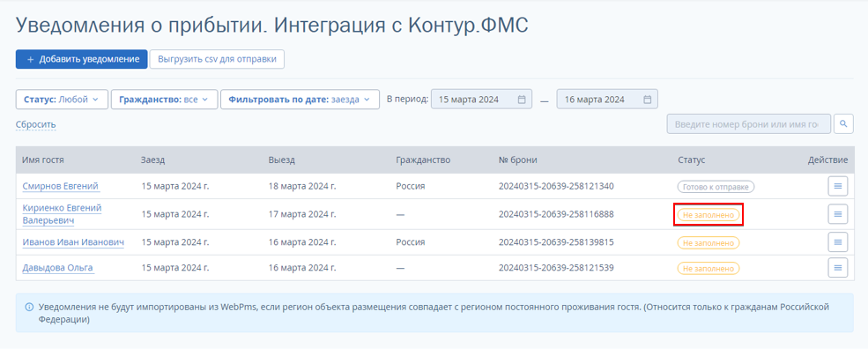Click the № брони column header
The width and height of the screenshot is (868, 349).
[x=517, y=160]
